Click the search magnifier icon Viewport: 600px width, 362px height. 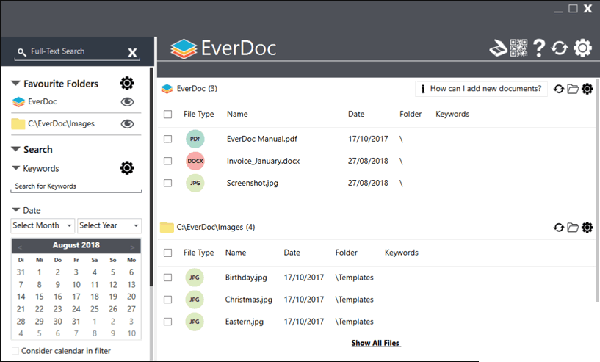click(x=22, y=52)
